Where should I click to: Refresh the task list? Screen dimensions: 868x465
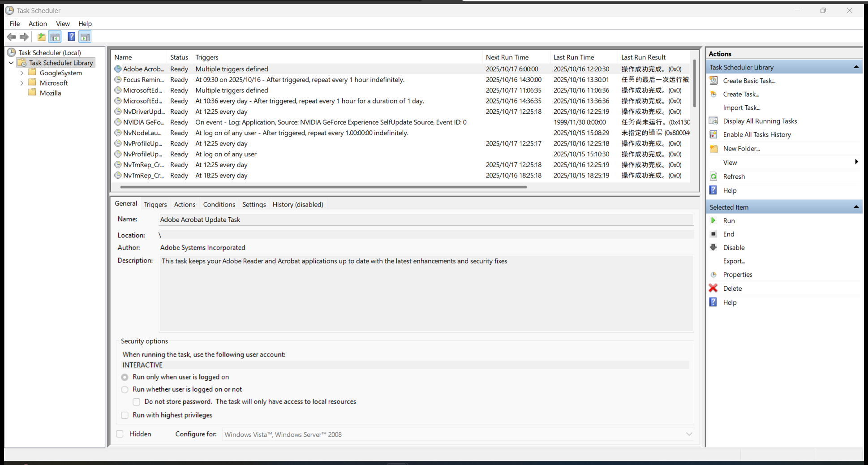(734, 176)
